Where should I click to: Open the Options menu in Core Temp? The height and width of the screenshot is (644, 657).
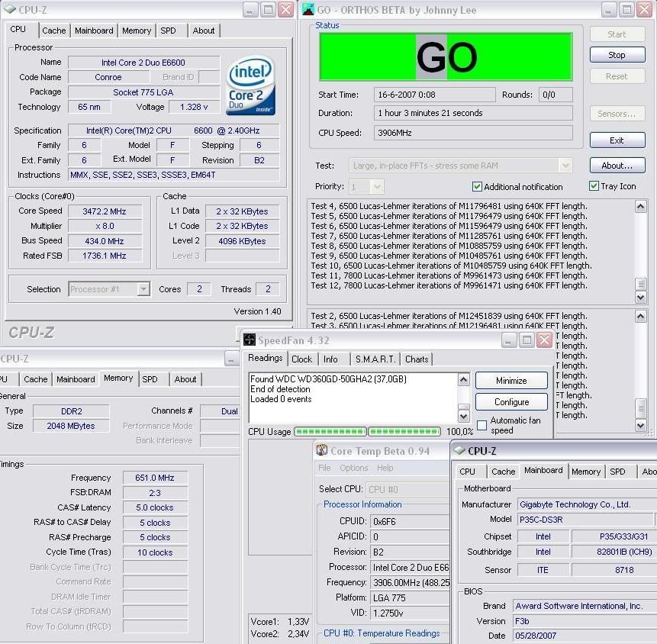pyautogui.click(x=353, y=468)
